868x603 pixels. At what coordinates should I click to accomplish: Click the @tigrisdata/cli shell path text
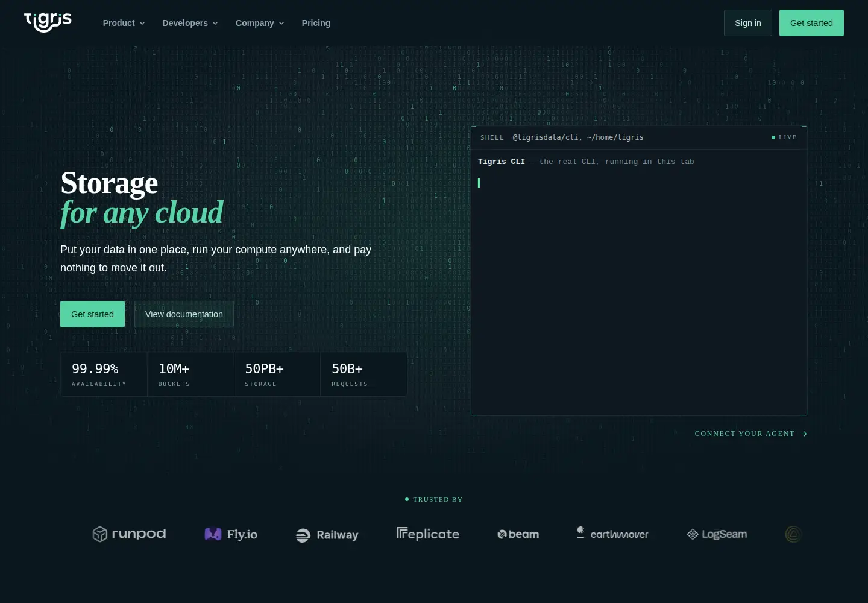tap(578, 137)
